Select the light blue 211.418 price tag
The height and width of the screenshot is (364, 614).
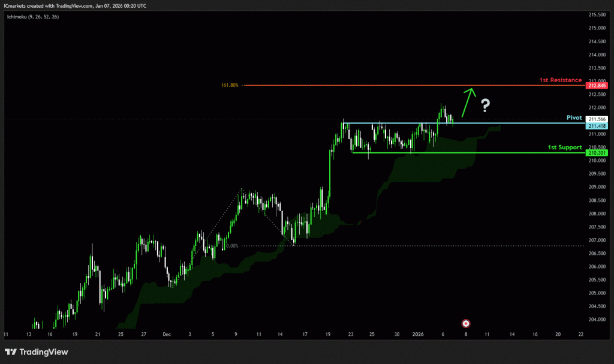(x=598, y=126)
